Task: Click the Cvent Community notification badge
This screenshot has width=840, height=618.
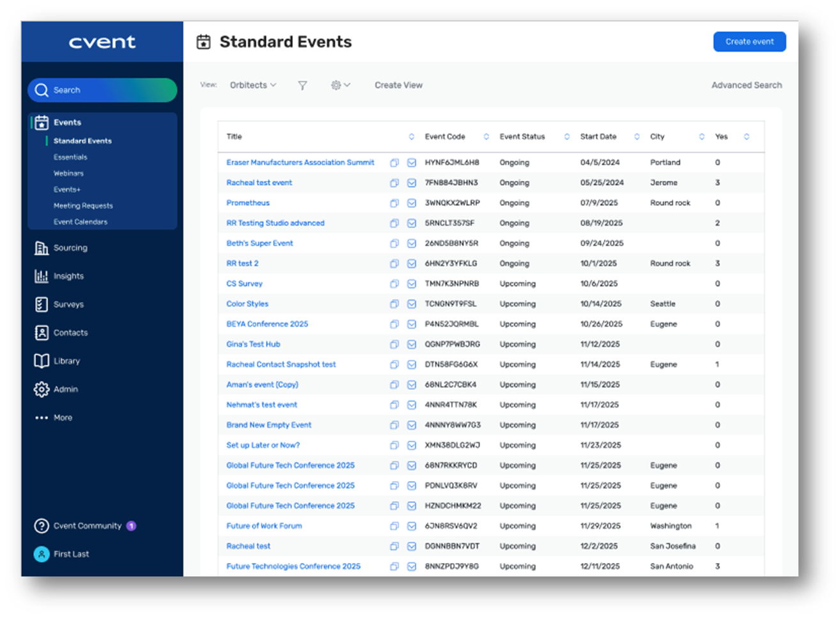Action: point(131,526)
